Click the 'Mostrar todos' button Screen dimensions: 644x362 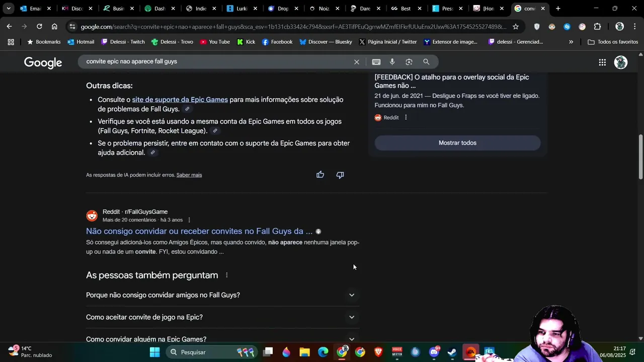pyautogui.click(x=457, y=143)
